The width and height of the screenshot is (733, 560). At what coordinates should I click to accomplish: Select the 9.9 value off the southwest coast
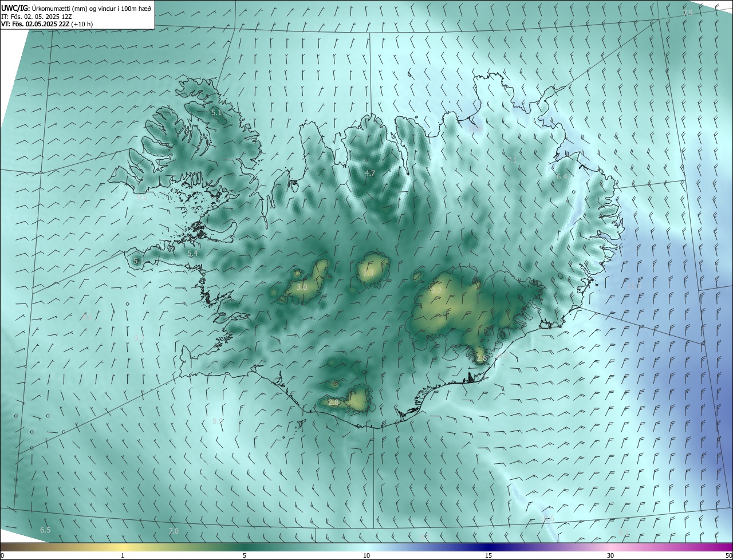click(x=218, y=421)
